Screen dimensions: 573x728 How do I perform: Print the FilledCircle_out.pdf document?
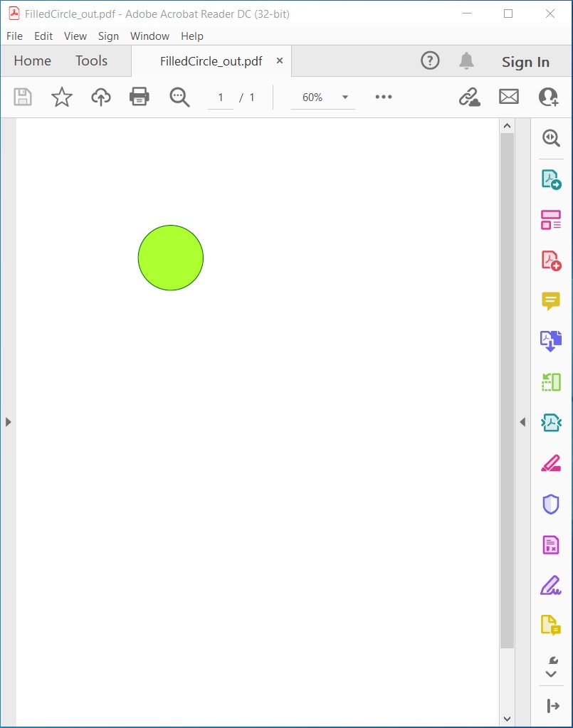pos(139,97)
